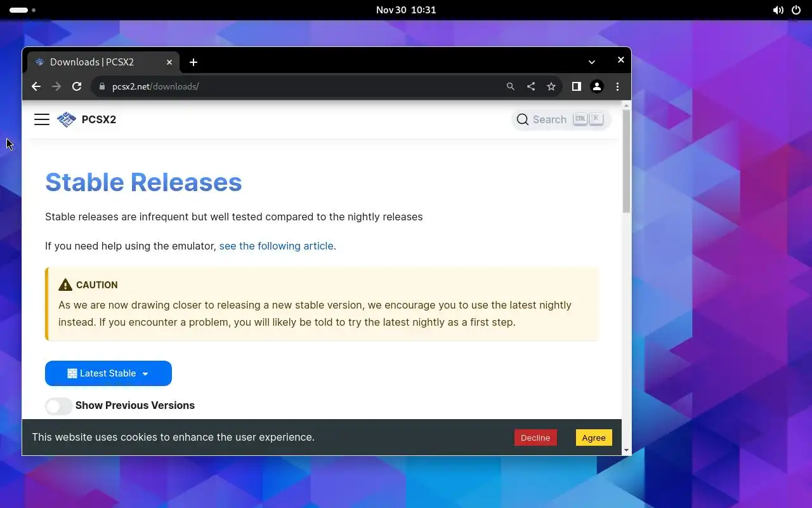Decline the cookie notice

[535, 438]
